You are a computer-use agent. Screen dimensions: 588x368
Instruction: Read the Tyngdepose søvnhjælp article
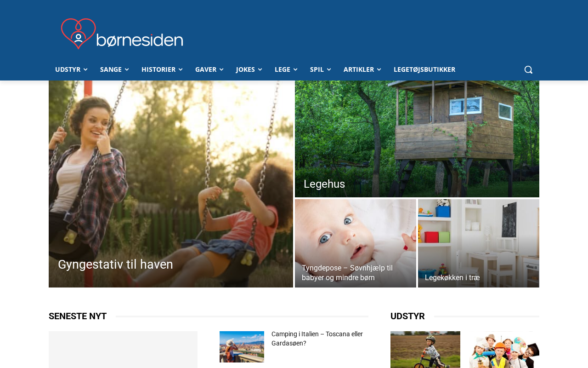pyautogui.click(x=347, y=273)
